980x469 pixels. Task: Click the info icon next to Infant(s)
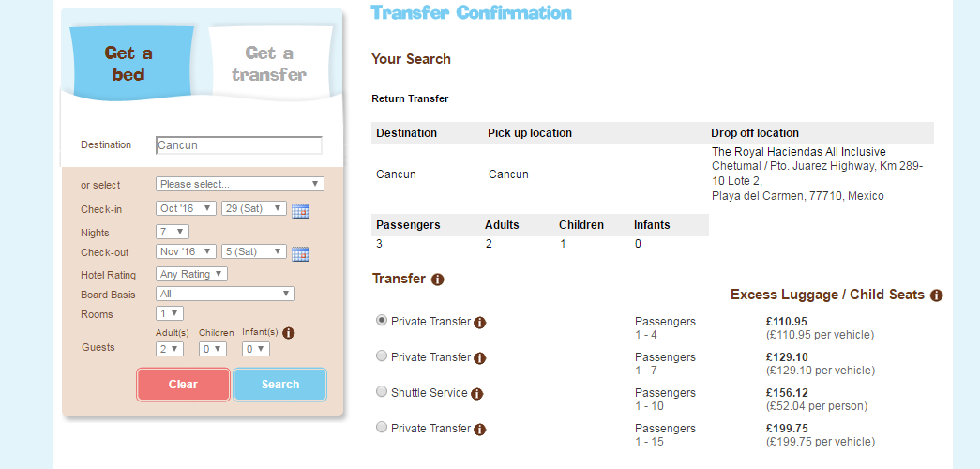tap(289, 333)
